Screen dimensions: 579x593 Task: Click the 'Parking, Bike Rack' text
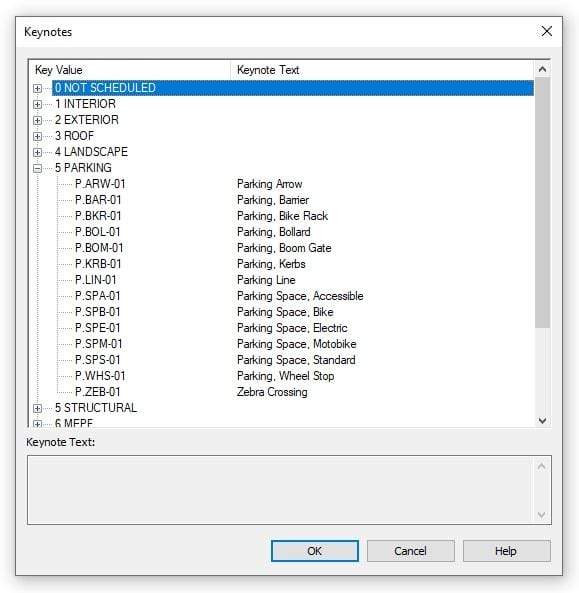pyautogui.click(x=283, y=216)
